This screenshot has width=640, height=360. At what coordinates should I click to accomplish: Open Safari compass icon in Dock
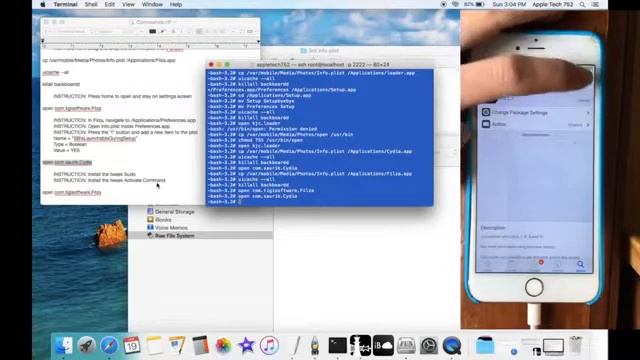click(109, 345)
